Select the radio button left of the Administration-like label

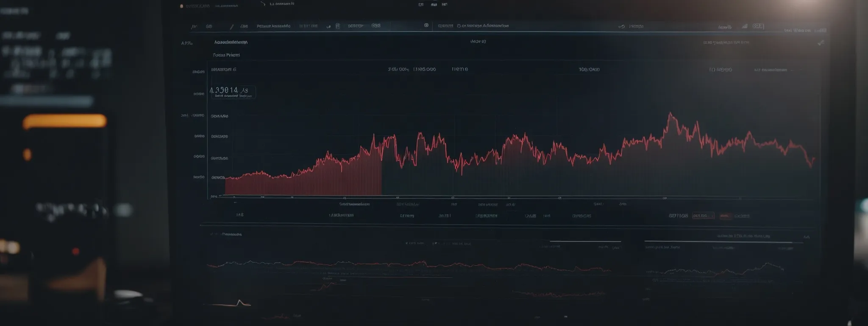click(x=459, y=26)
